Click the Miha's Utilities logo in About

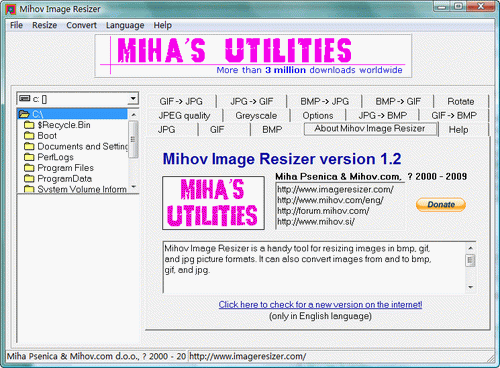(x=213, y=203)
